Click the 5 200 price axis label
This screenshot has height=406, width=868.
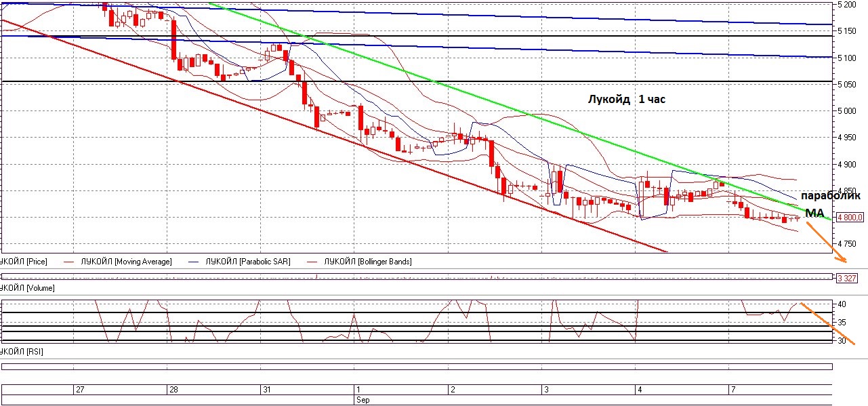848,4
